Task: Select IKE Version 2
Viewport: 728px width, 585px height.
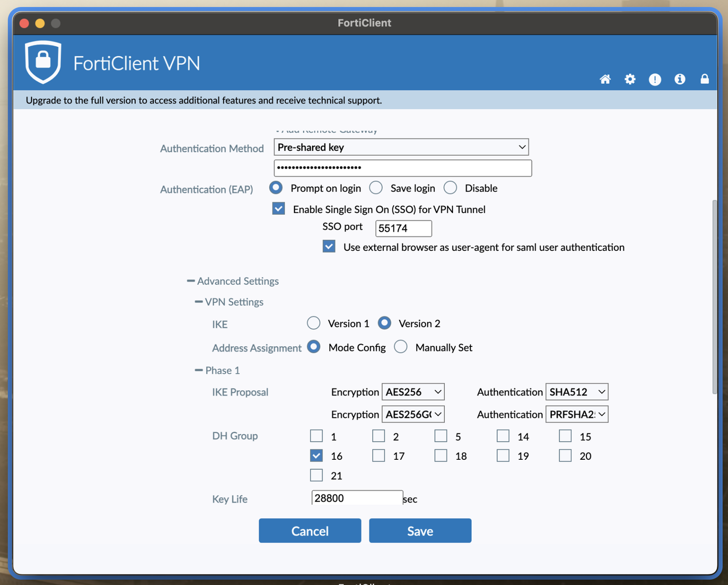Action: pyautogui.click(x=384, y=323)
